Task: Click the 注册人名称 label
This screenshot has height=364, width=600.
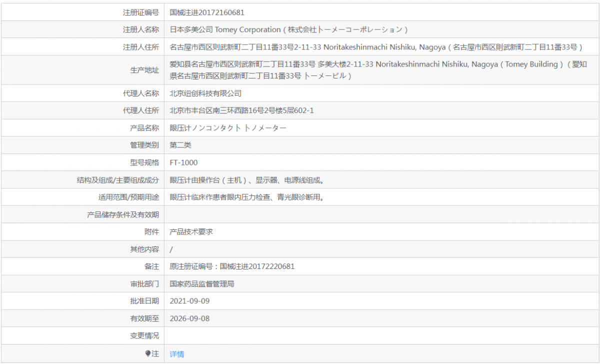Action: tap(141, 29)
